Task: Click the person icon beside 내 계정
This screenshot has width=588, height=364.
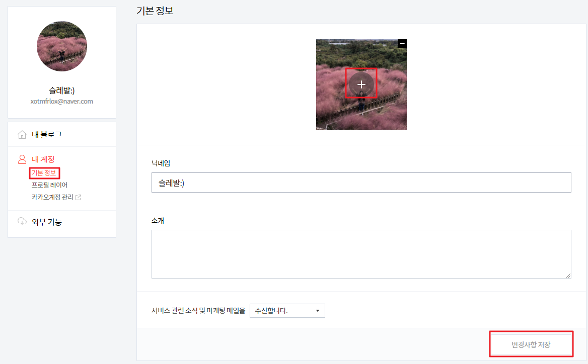Action: 22,159
